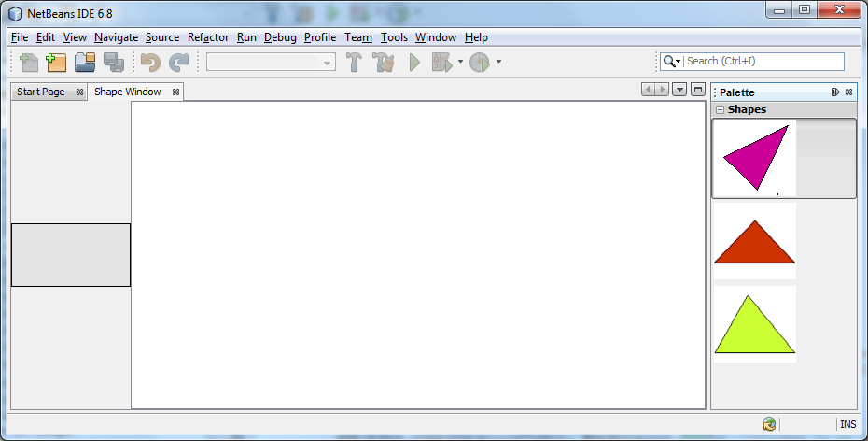The height and width of the screenshot is (441, 868).
Task: Switch to the Start Page tab
Action: (41, 92)
